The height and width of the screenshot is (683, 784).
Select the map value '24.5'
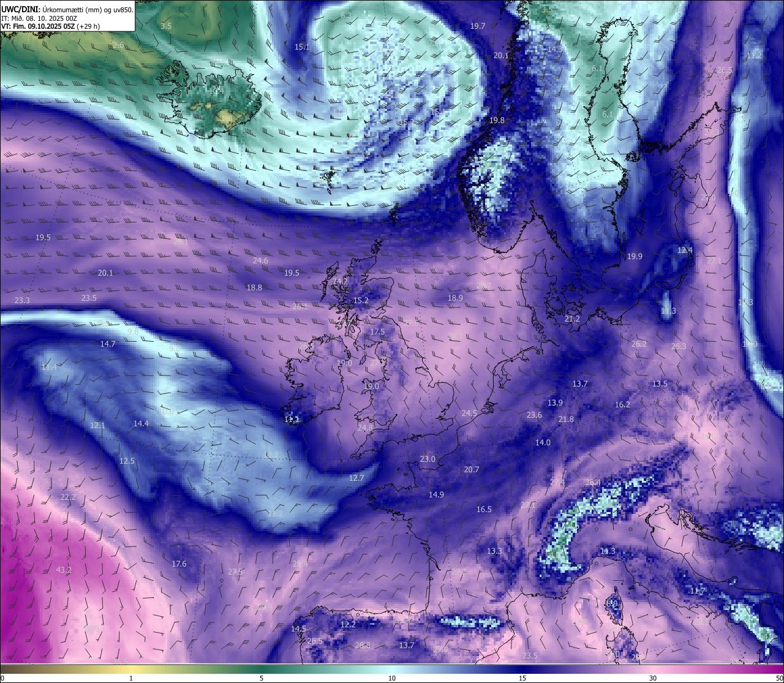pyautogui.click(x=469, y=413)
